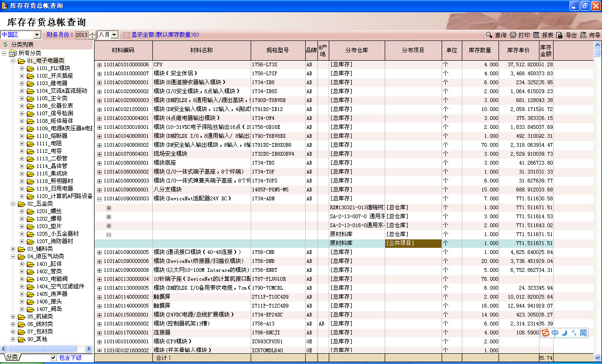Image resolution: width=602 pixels, height=364 pixels.
Task: Select the highlighted [公共项目] cell
Action: (413, 243)
